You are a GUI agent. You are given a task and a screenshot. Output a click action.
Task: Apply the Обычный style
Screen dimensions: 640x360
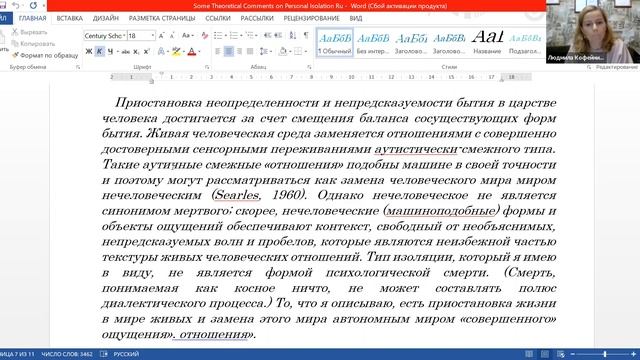point(335,42)
